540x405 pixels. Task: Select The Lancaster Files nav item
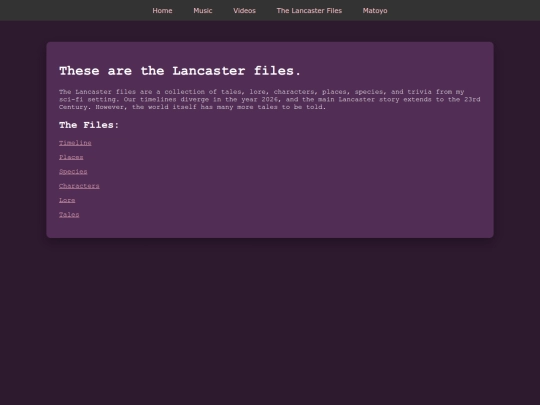click(309, 11)
